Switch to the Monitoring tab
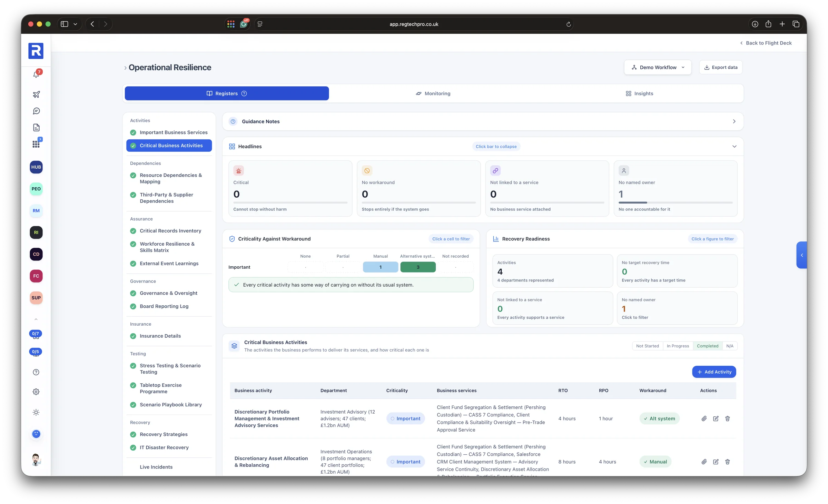The image size is (828, 504). point(433,93)
